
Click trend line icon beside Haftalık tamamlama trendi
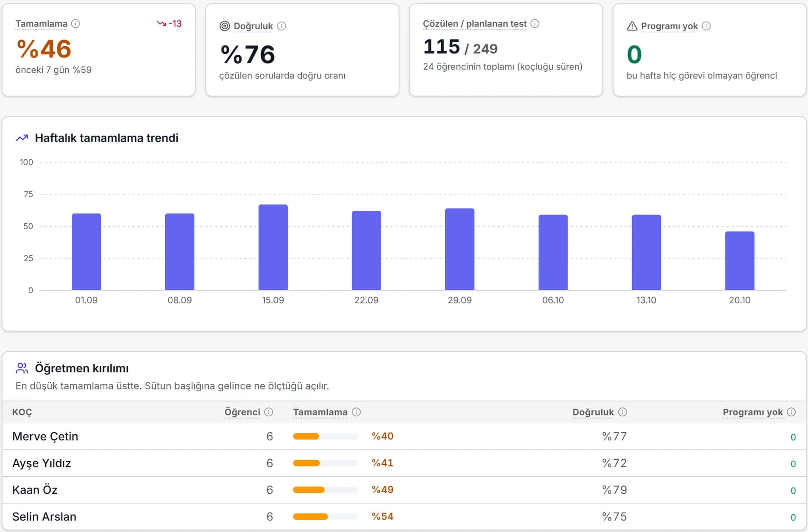pyautogui.click(x=22, y=138)
